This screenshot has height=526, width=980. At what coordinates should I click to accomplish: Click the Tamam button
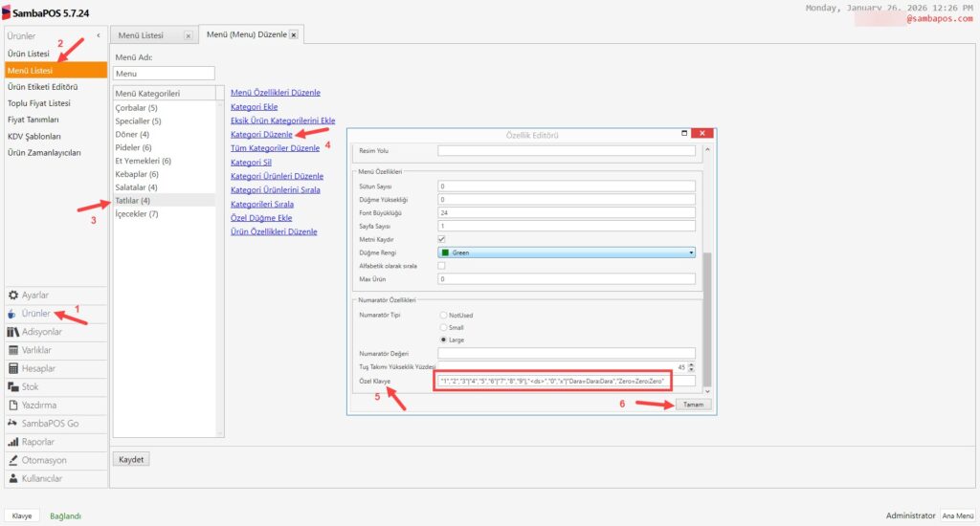point(691,405)
